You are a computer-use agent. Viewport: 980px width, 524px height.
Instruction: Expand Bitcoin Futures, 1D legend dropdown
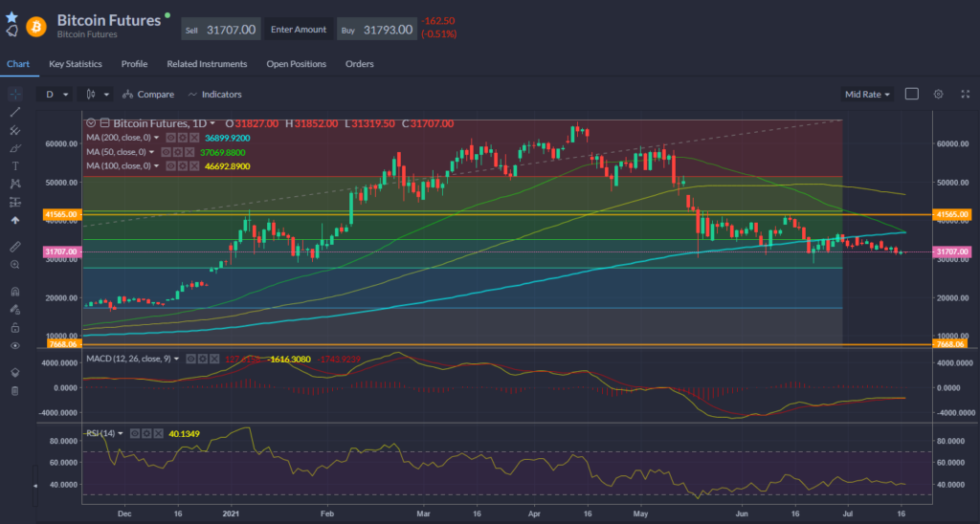coord(212,123)
